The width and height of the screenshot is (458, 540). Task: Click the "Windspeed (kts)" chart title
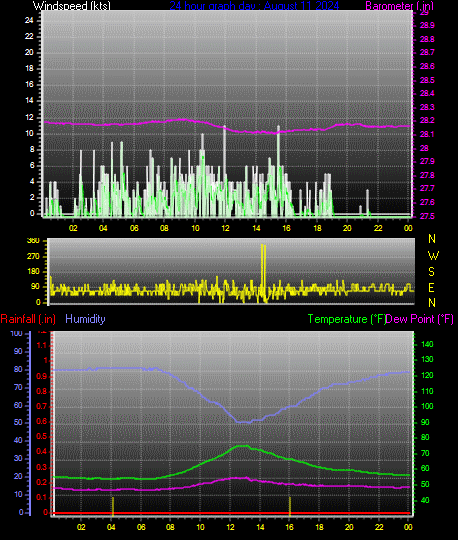tap(72, 6)
